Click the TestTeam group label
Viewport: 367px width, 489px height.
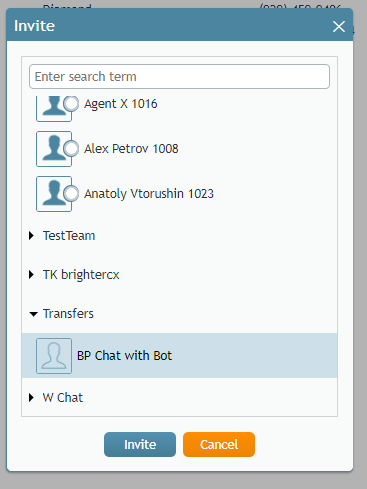69,236
